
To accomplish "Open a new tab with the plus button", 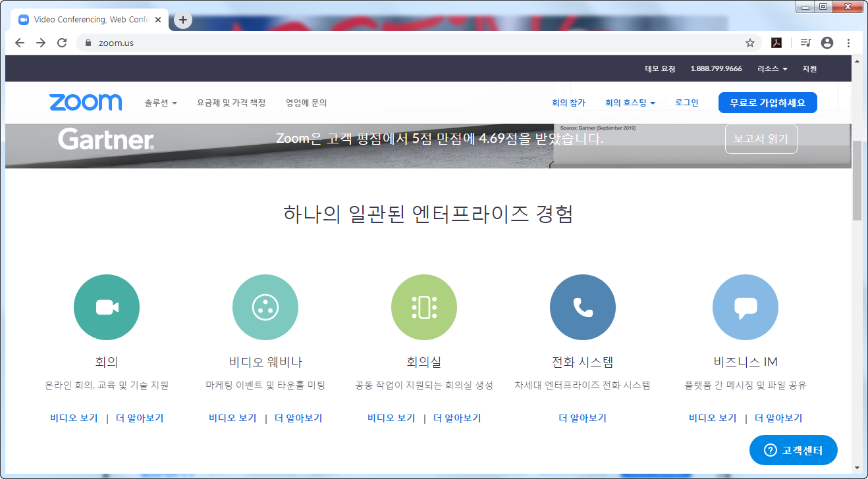I will pyautogui.click(x=183, y=20).
